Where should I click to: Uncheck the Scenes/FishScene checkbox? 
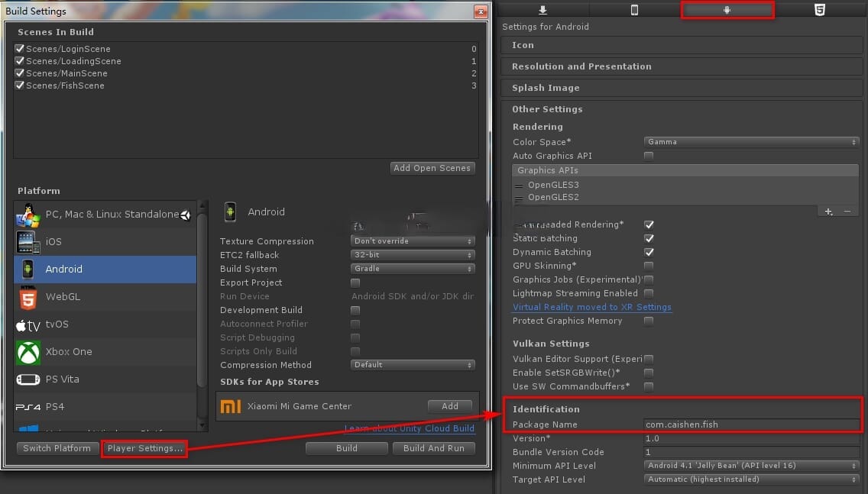[19, 86]
